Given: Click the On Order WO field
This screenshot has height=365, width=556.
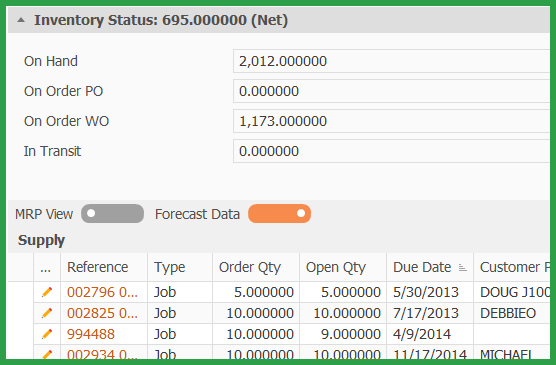Looking at the screenshot, I should click(391, 121).
